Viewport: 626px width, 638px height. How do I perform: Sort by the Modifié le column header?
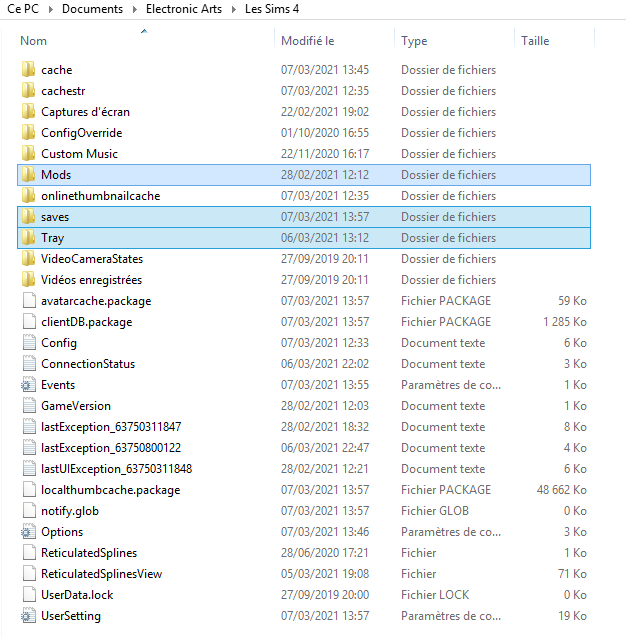pos(307,41)
